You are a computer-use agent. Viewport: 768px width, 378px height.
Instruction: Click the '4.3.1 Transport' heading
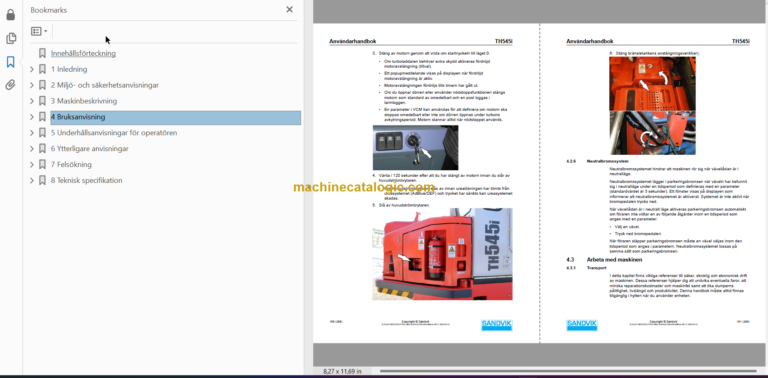586,268
